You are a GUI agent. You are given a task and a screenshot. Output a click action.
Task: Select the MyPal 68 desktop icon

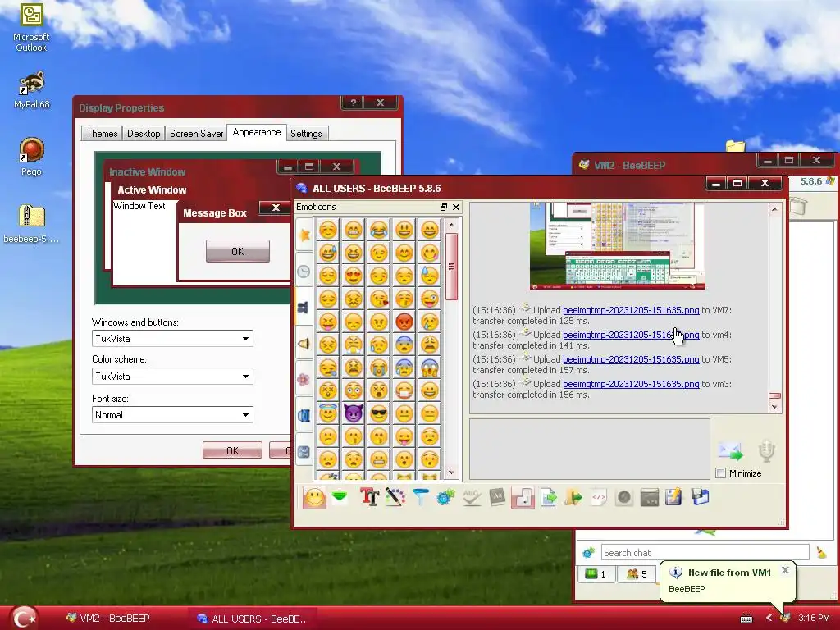pyautogui.click(x=32, y=90)
